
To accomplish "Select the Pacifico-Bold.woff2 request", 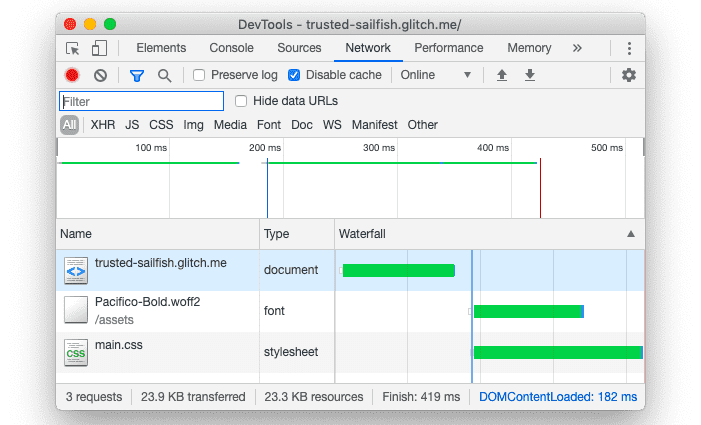I will [x=148, y=302].
